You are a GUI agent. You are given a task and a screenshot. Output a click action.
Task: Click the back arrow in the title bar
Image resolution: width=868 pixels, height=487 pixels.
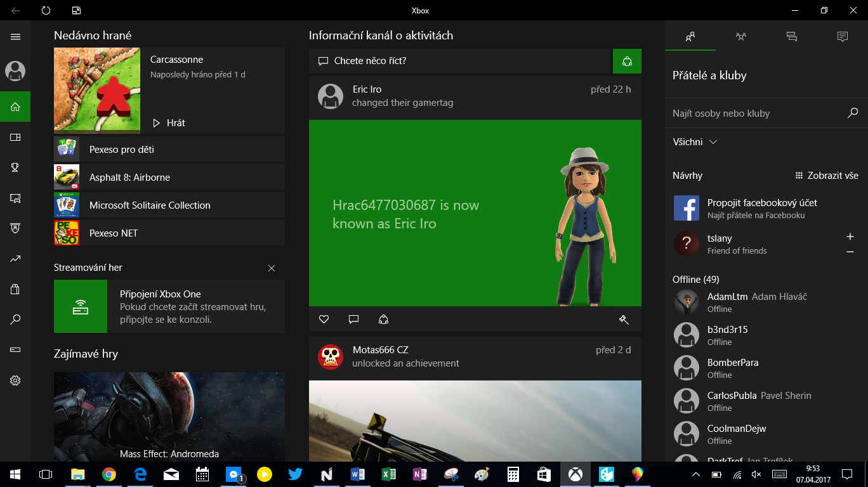coord(15,10)
